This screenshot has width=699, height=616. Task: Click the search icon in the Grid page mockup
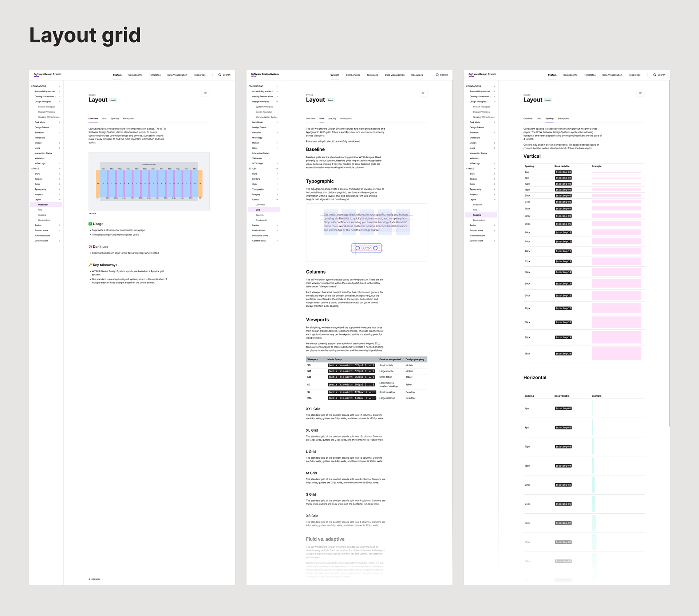[x=437, y=75]
